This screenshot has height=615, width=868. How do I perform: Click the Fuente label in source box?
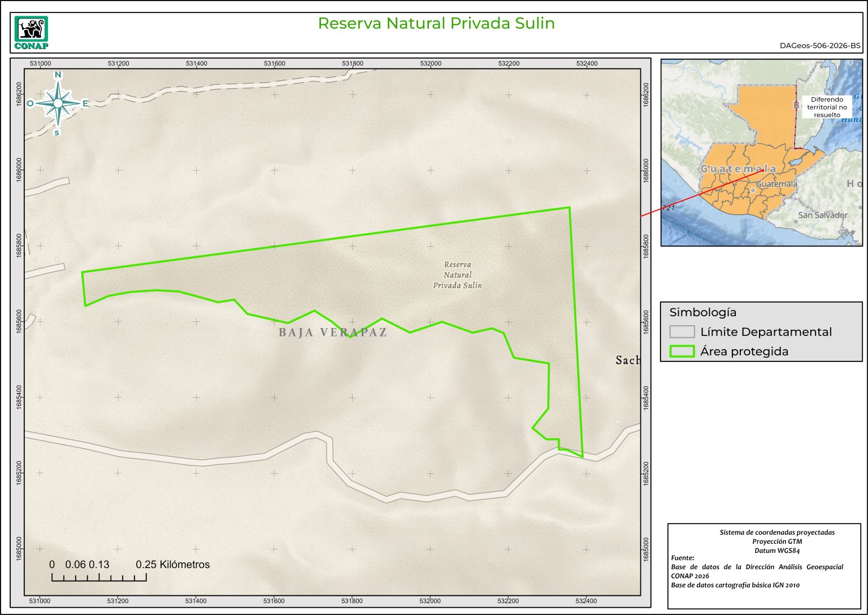[x=683, y=558]
